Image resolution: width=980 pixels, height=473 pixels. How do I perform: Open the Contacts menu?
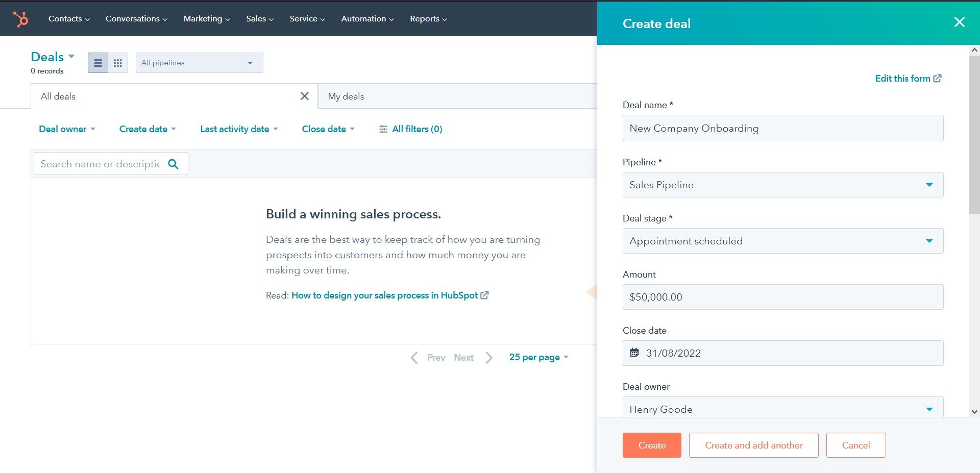click(69, 19)
